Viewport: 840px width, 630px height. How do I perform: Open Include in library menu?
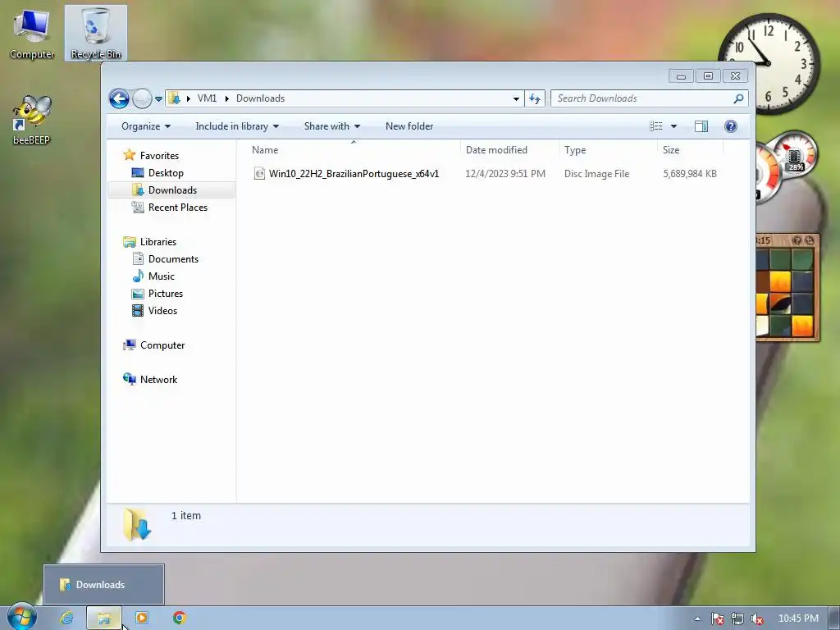point(237,126)
